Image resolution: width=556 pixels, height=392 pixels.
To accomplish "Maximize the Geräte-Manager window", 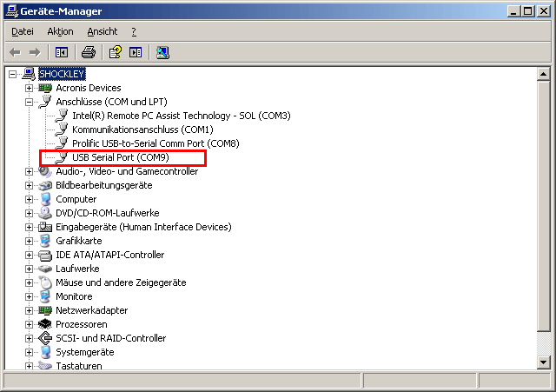I will point(527,11).
